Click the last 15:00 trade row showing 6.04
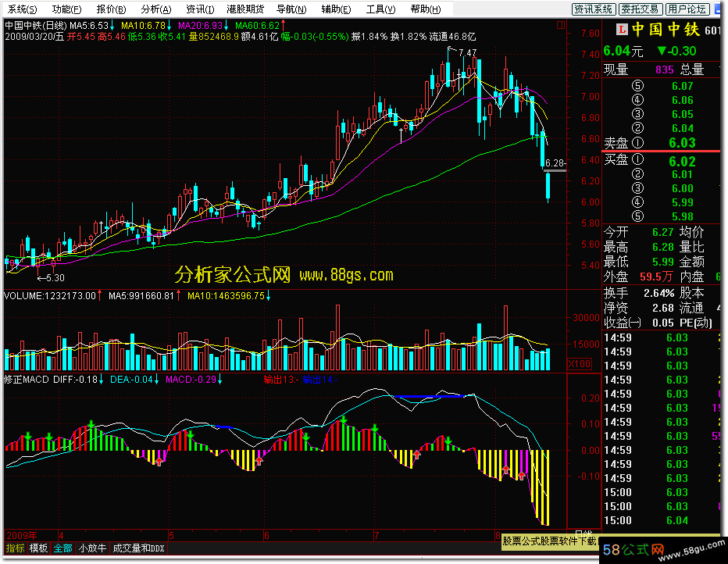Image resolution: width=728 pixels, height=564 pixels. pos(661,520)
